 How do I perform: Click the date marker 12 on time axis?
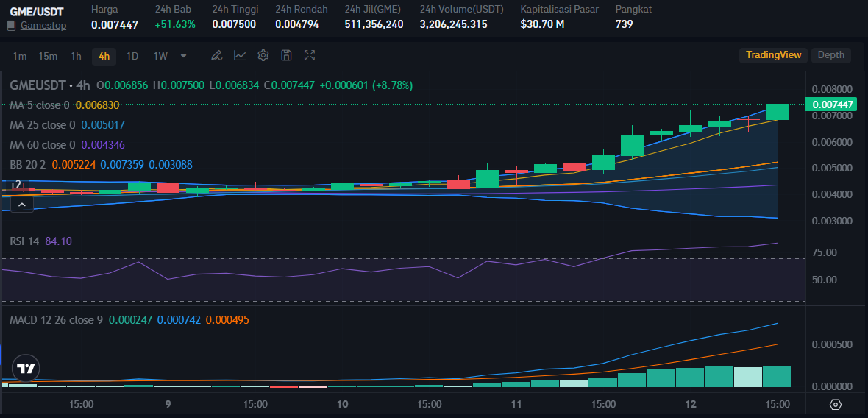690,405
